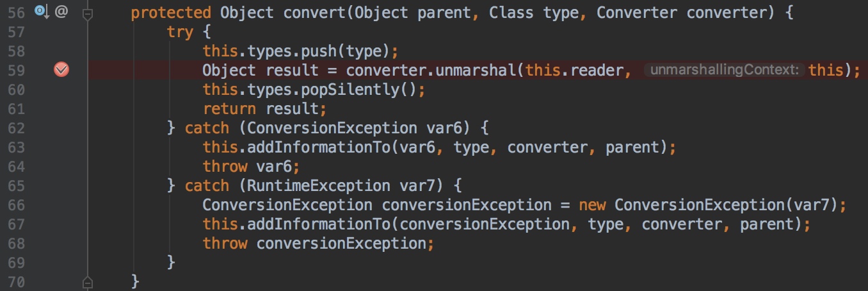
Task: Click the unmarshallingContext parameter hint
Action: point(723,71)
